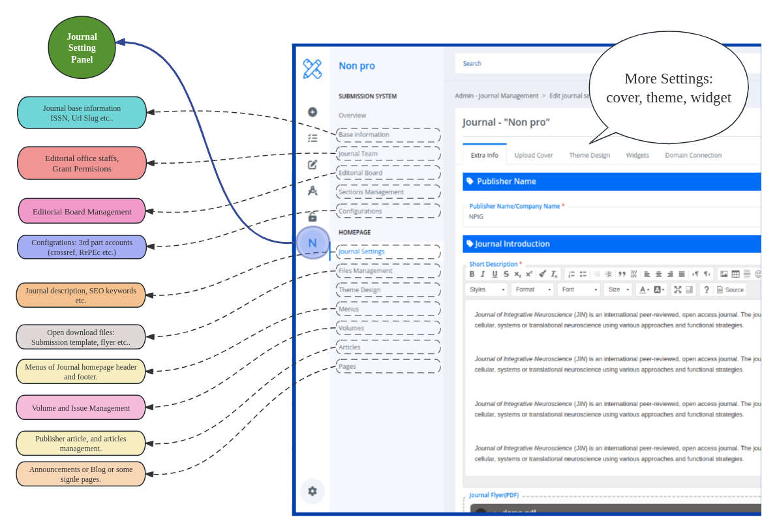Screen dimensions: 777x532
Task: Toggle italic formatting in editor
Action: (x=483, y=274)
